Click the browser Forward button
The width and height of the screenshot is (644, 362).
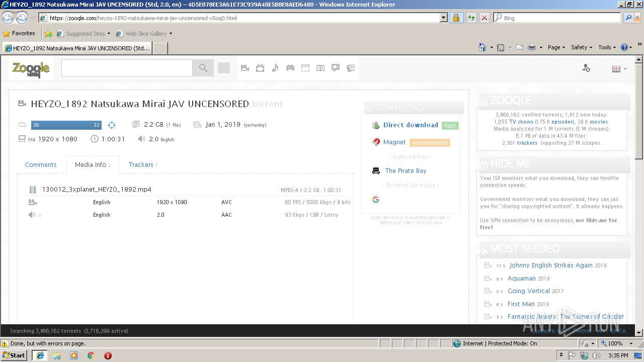click(x=22, y=18)
